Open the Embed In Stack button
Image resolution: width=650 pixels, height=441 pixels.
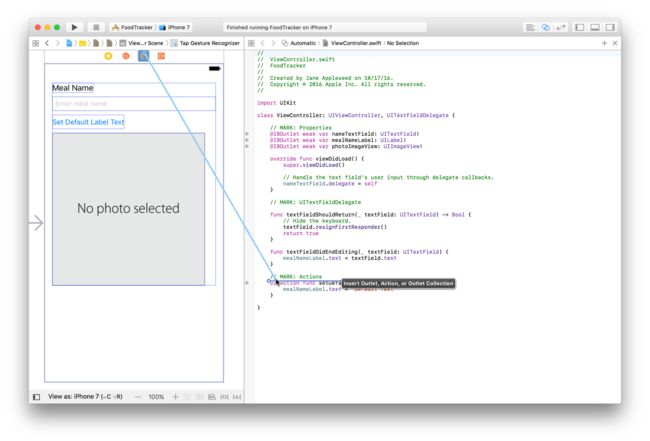pos(212,397)
